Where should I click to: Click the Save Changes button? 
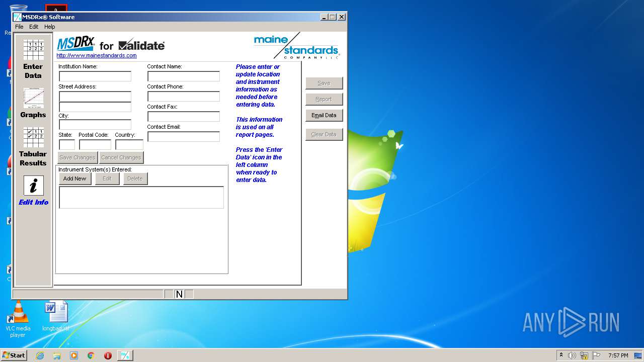77,157
